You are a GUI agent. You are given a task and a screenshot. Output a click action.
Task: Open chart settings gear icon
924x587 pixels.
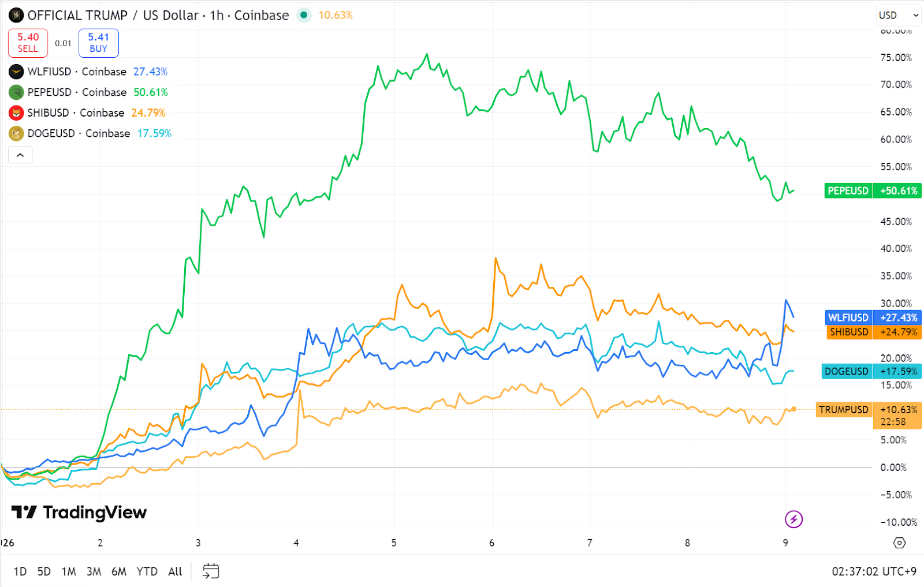(899, 543)
